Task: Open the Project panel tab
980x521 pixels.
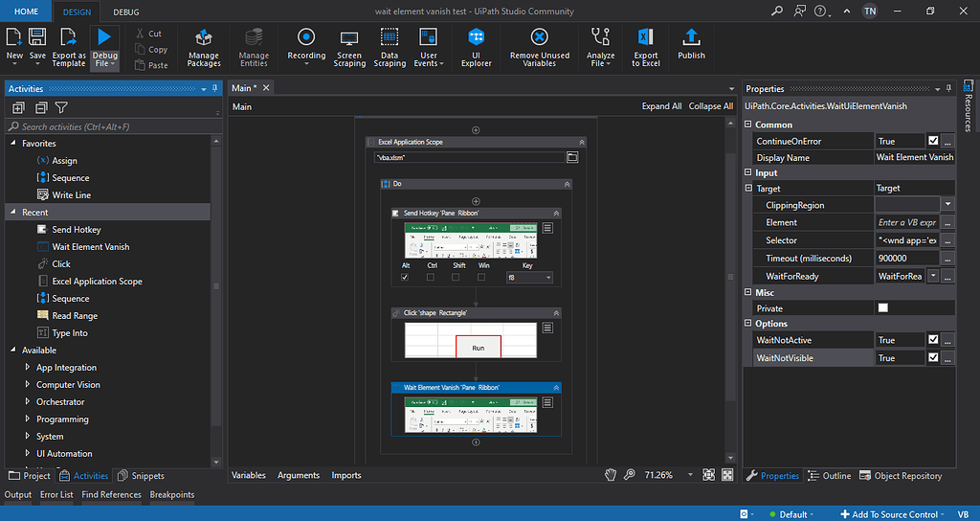Action: [x=30, y=475]
